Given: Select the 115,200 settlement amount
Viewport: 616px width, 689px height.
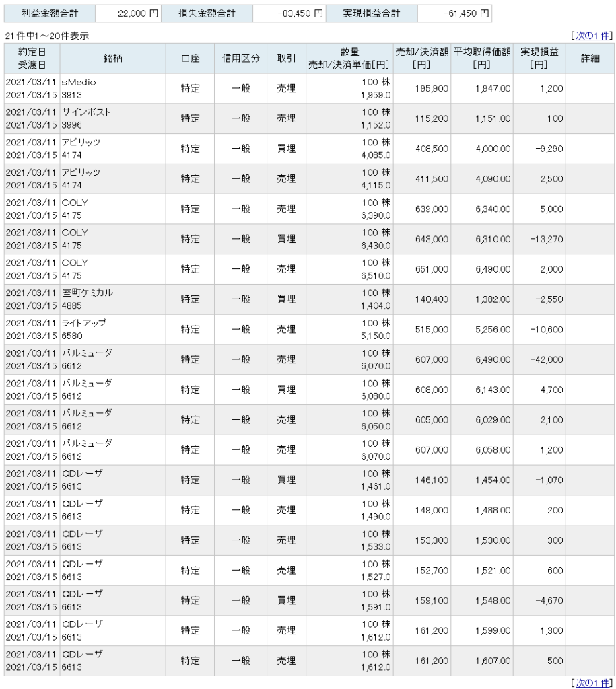Looking at the screenshot, I should click(x=432, y=118).
